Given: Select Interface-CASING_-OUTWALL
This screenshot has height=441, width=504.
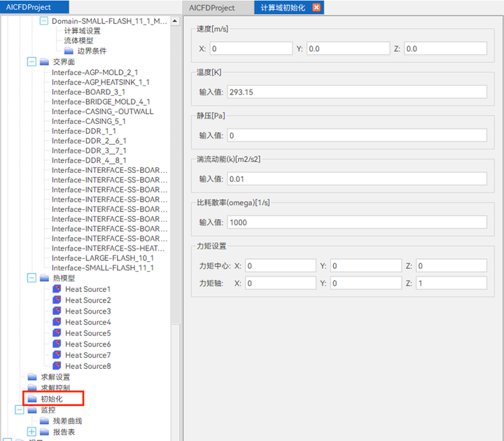Looking at the screenshot, I should pos(102,111).
